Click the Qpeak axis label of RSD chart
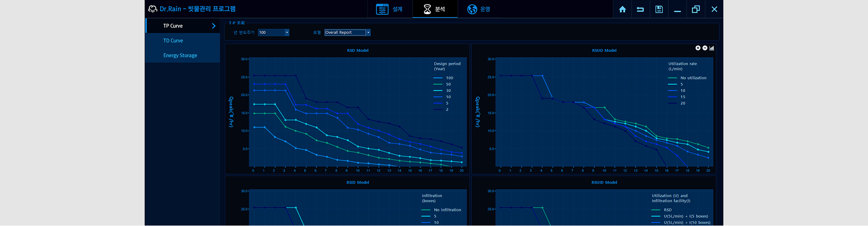This screenshot has width=868, height=226. point(231,112)
